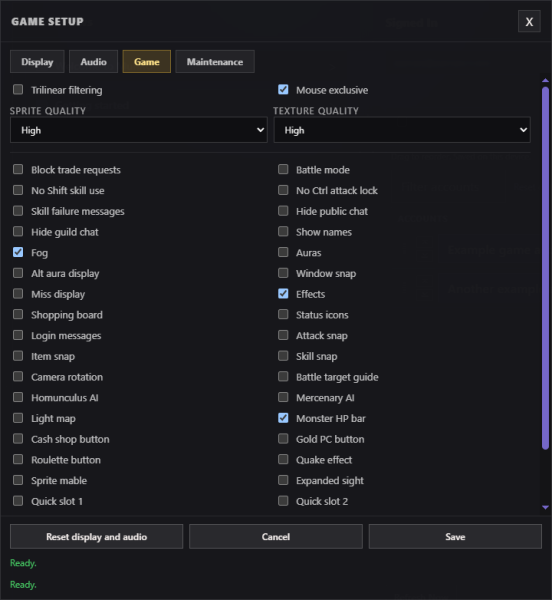
Task: Uncheck Mouse exclusive option
Action: click(283, 90)
